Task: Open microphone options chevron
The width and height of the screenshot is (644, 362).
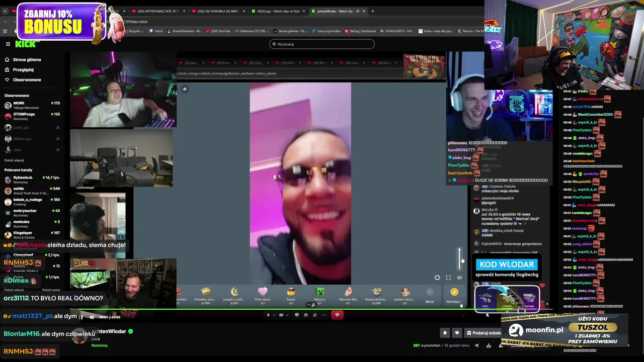Action: pos(274,315)
